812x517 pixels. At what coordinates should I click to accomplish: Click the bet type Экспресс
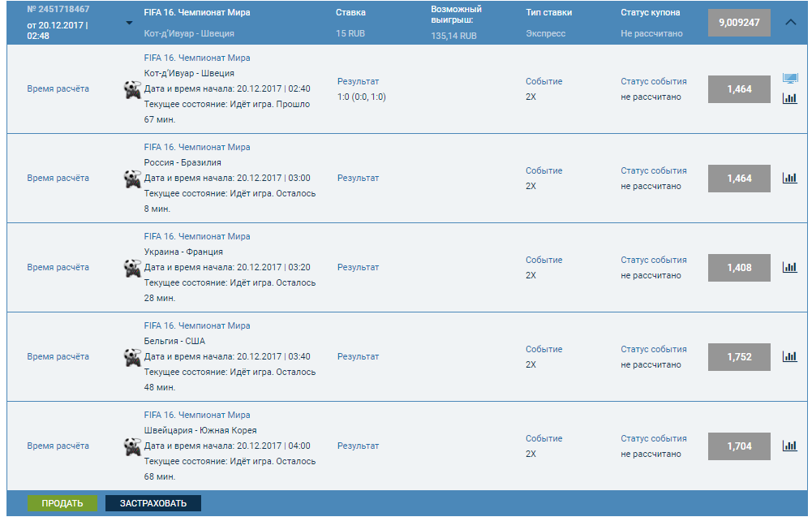click(545, 33)
